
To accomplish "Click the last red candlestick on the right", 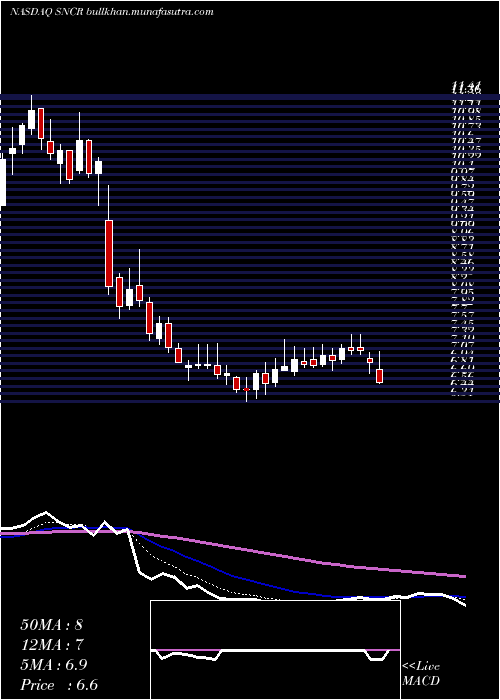I will click(379, 375).
